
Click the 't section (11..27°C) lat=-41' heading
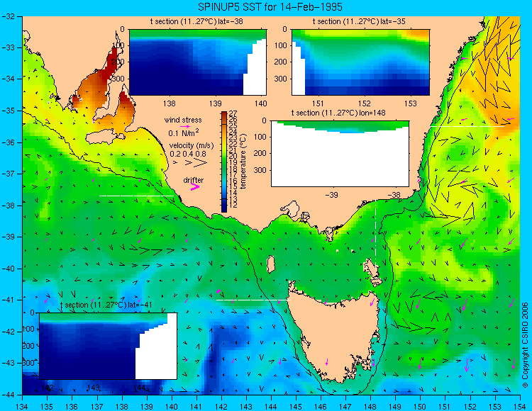pyautogui.click(x=106, y=305)
